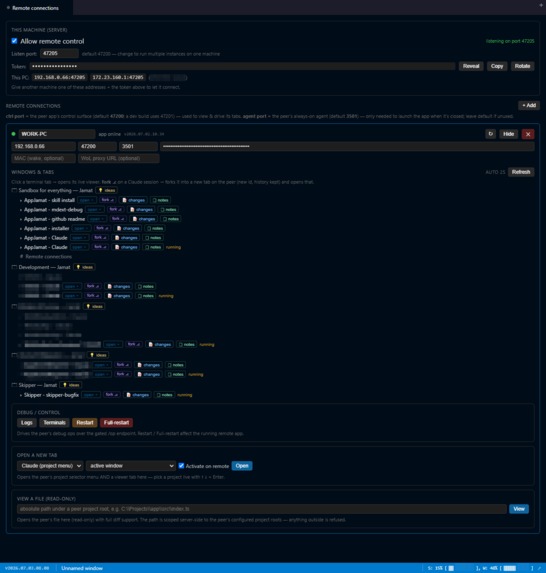The height and width of the screenshot is (573, 546).
Task: Click the + Add remote connection button
Action: pos(529,105)
